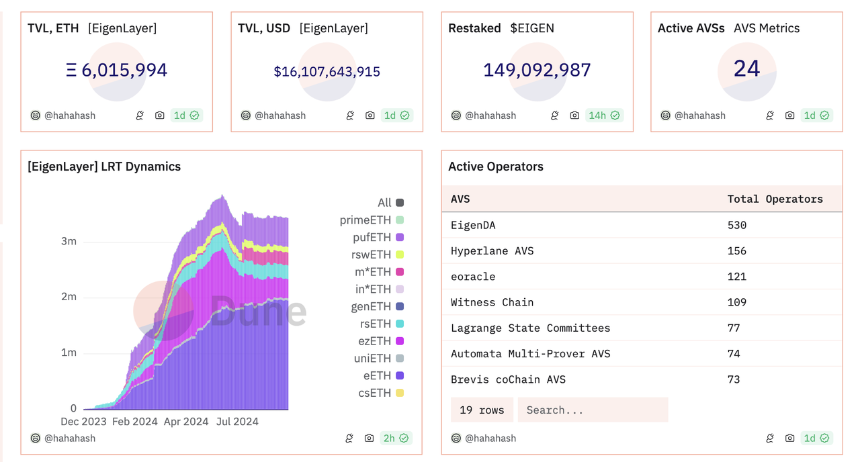Toggle primeETH series in legend
Screen dimensions: 860x462
pos(372,220)
